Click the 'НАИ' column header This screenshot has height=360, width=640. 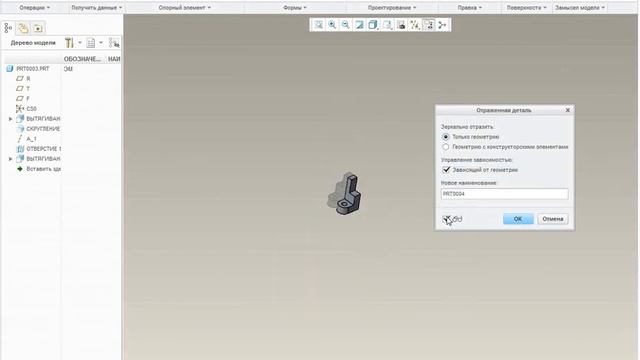114,59
